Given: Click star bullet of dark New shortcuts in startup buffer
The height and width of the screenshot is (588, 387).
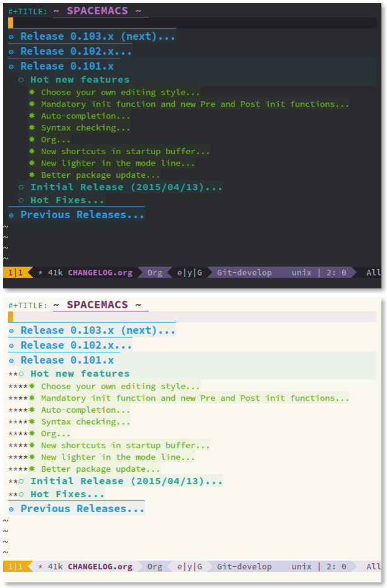Looking at the screenshot, I should tap(32, 151).
